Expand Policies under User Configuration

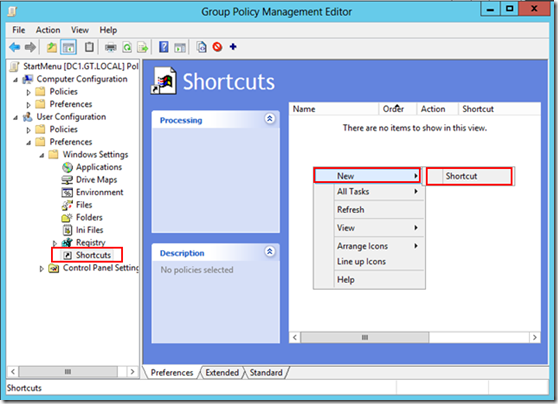point(28,130)
